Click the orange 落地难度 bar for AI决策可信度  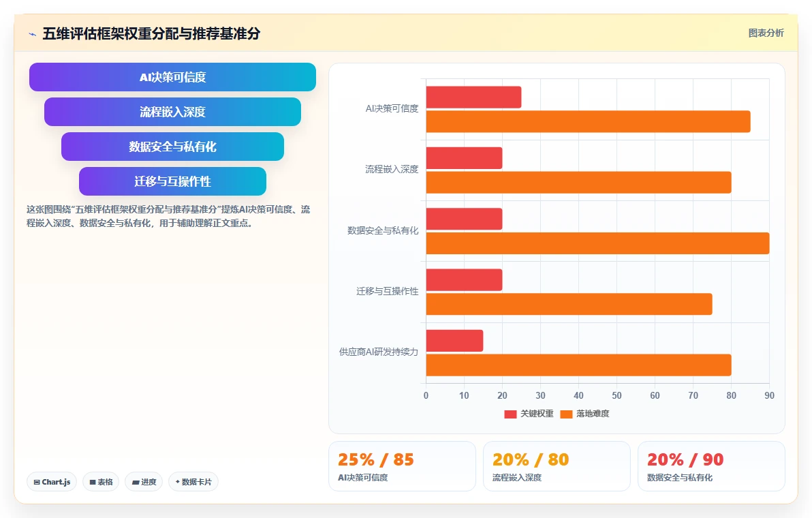588,122
